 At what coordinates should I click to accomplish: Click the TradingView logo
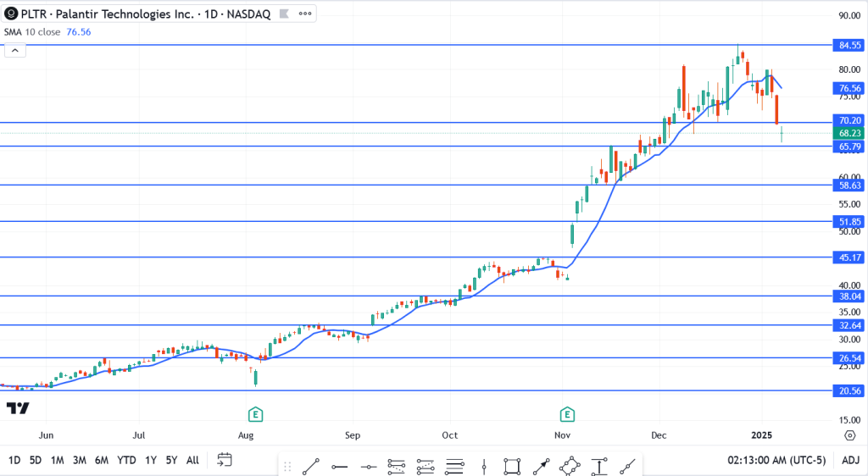click(18, 408)
